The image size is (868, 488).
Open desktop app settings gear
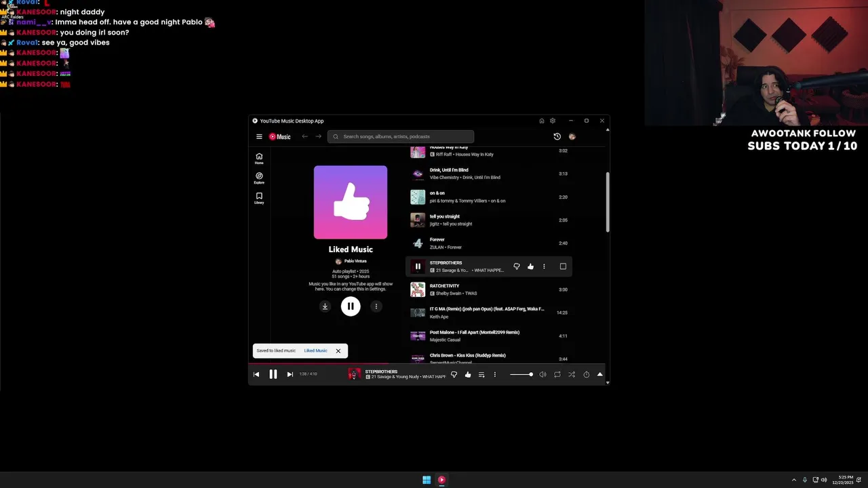click(x=553, y=121)
